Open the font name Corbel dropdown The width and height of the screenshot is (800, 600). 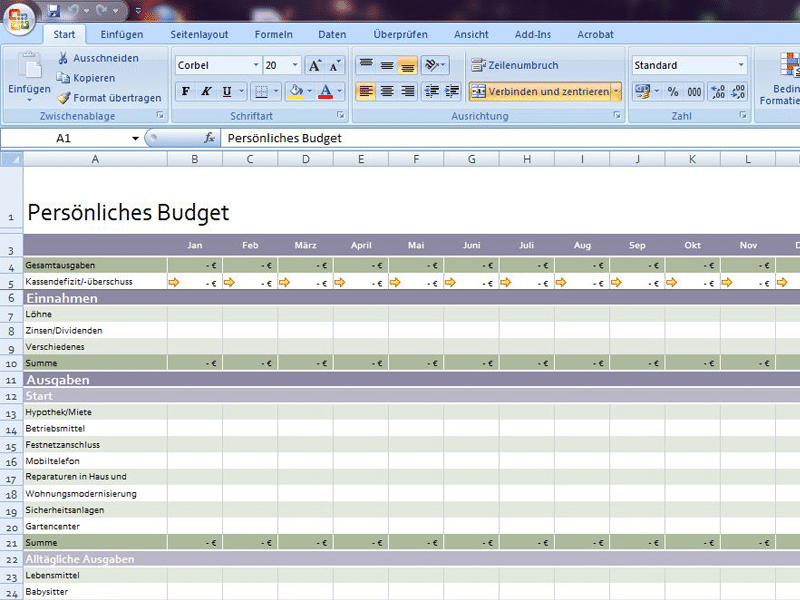point(256,65)
